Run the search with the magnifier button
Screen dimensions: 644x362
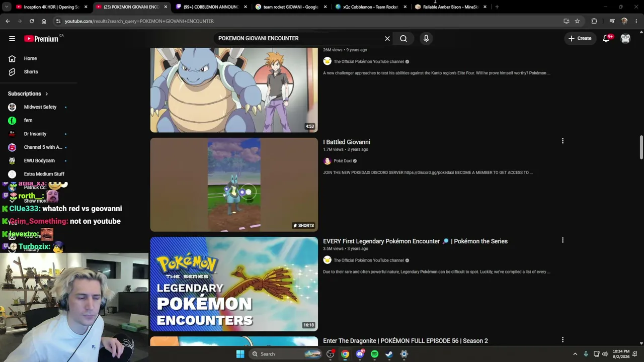point(404,38)
